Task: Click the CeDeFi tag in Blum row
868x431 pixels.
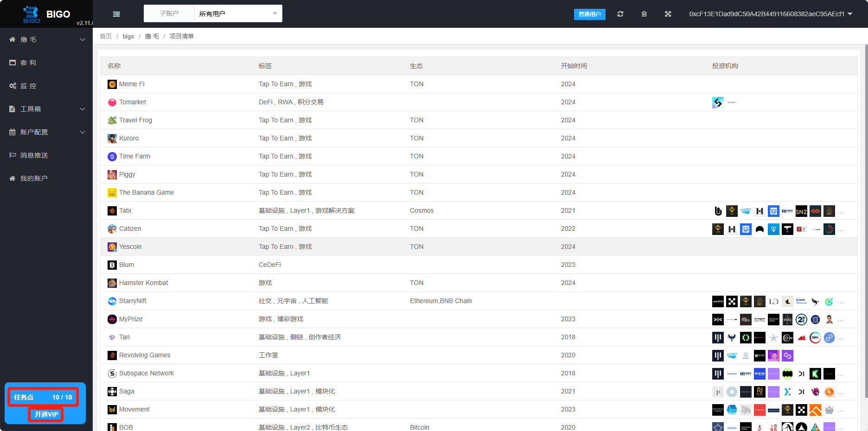Action: (270, 265)
